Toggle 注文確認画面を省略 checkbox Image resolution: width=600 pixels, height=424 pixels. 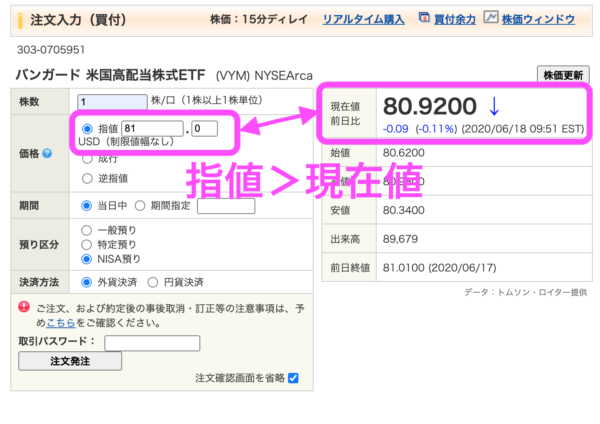tap(293, 378)
